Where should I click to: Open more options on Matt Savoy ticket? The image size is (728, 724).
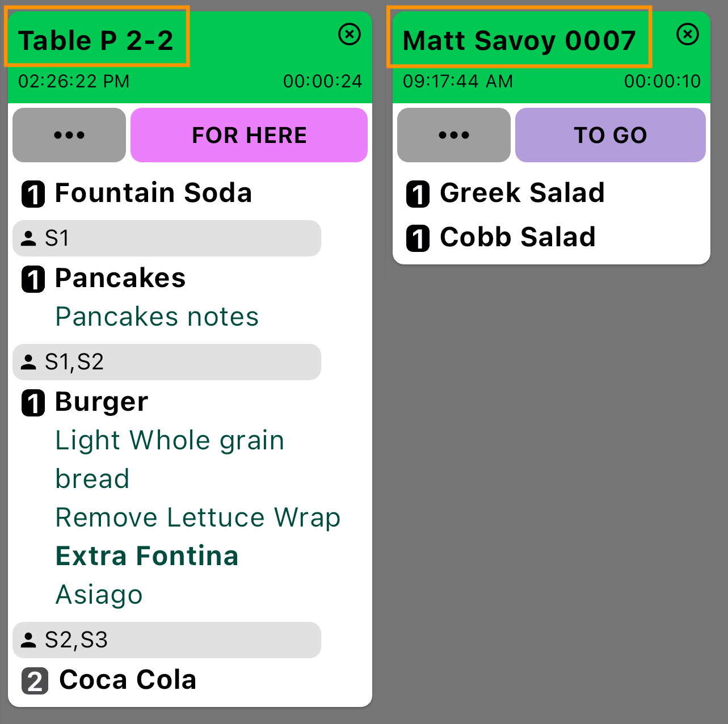click(x=454, y=135)
